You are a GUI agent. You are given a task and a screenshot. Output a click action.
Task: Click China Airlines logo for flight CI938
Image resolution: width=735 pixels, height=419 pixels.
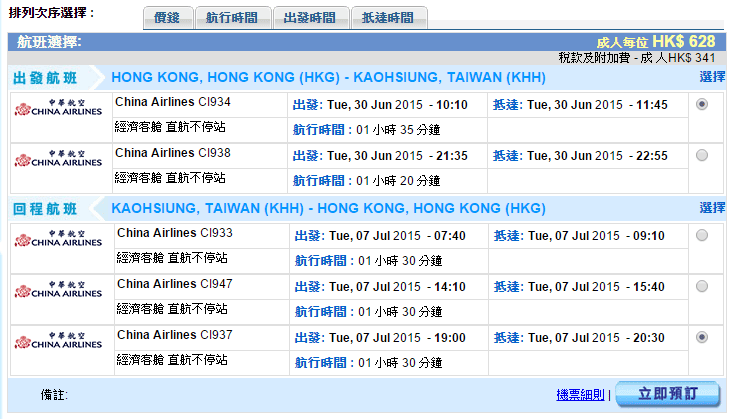pos(58,158)
